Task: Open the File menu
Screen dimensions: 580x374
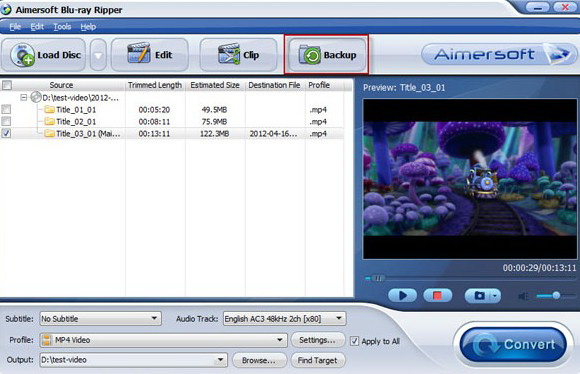Action: [x=15, y=27]
